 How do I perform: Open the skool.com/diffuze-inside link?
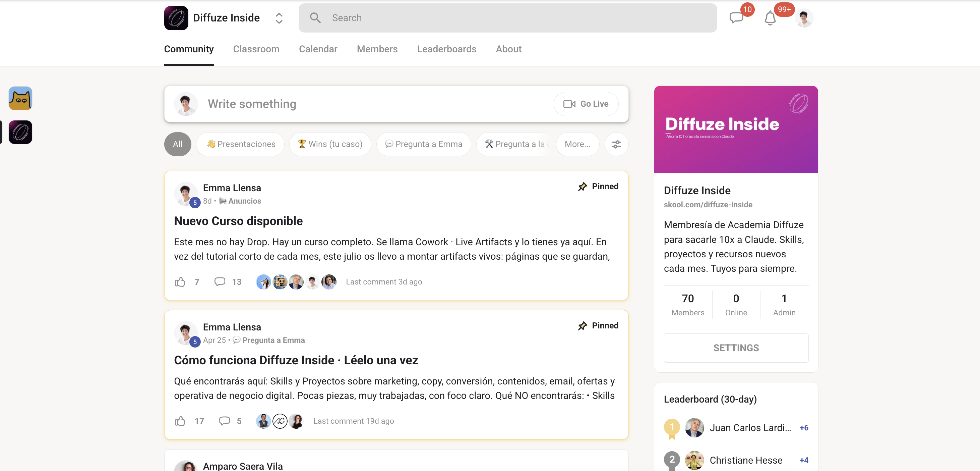pyautogui.click(x=708, y=205)
